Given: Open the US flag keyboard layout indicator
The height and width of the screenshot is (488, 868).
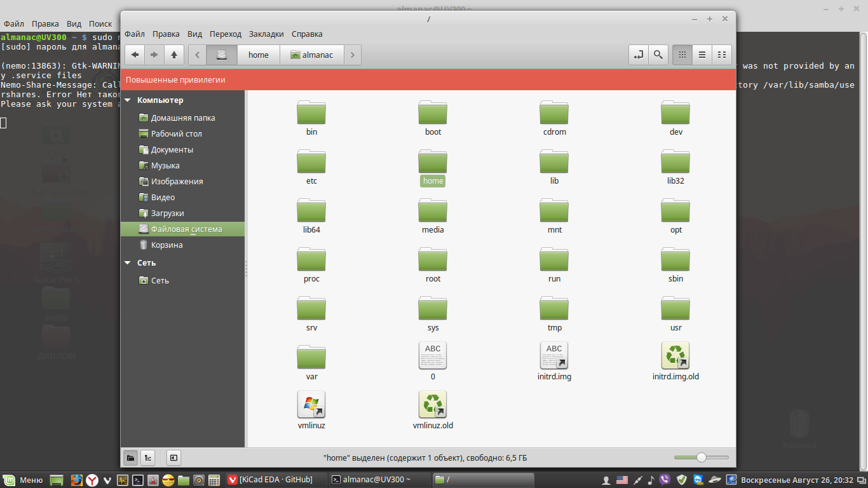Looking at the screenshot, I should point(622,480).
